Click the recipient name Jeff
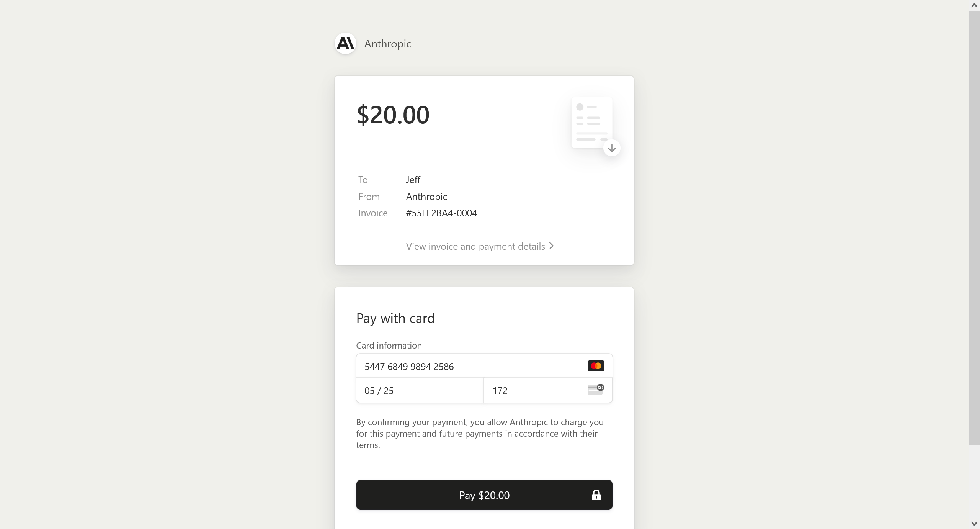The image size is (980, 529). pos(413,180)
